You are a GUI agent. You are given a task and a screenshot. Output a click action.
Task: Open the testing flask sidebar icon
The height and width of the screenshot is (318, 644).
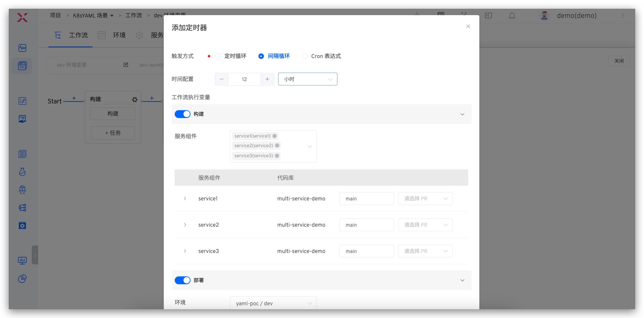[x=22, y=172]
